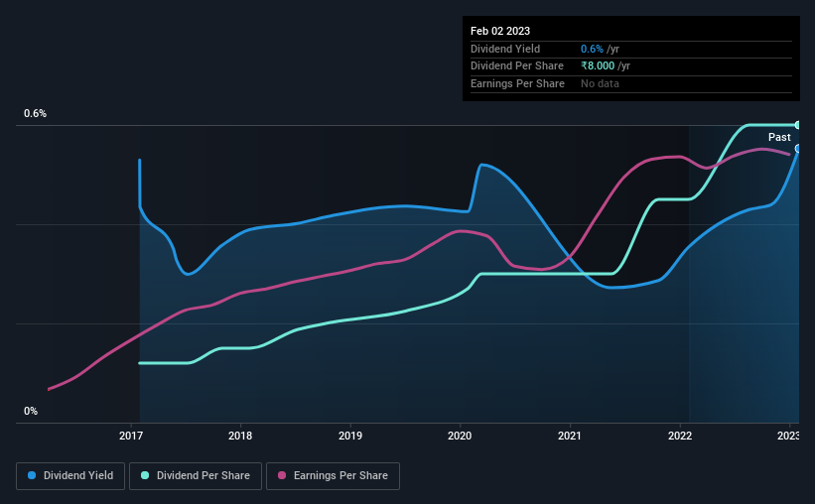Viewport: 815px width, 504px height.
Task: Click the Feb 02 2023 tooltip date
Action: click(x=500, y=31)
